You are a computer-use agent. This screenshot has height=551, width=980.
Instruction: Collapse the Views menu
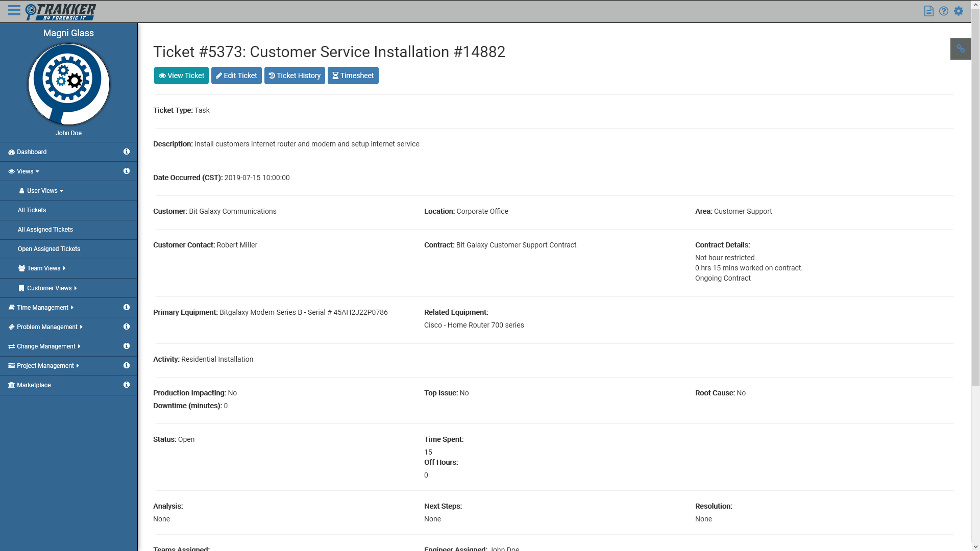[24, 171]
